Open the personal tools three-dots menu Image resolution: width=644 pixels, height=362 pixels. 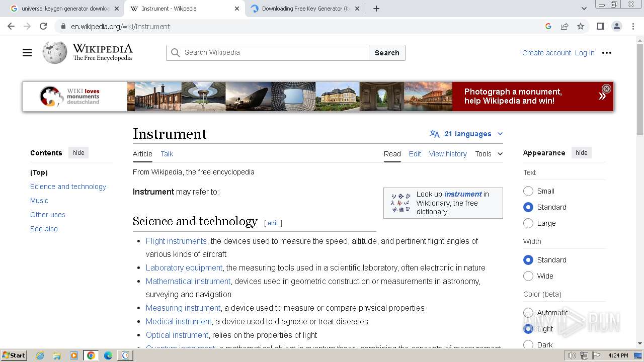[607, 53]
